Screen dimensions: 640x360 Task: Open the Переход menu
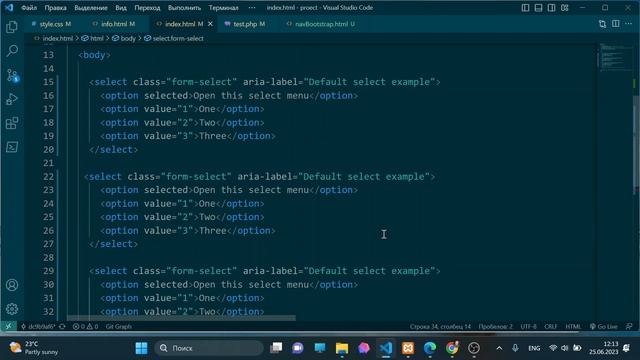[147, 7]
